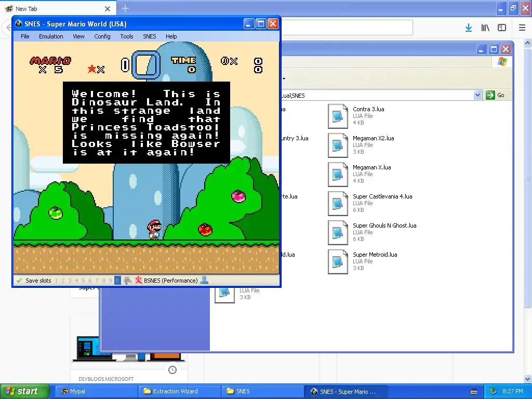Select save slot 3
The width and height of the screenshot is (532, 399).
click(x=70, y=281)
